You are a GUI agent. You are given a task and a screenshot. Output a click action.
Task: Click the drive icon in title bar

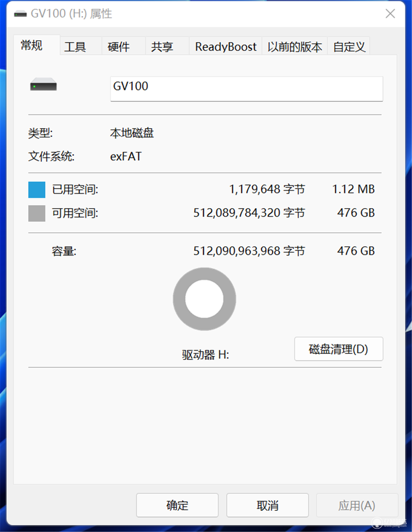pyautogui.click(x=21, y=14)
